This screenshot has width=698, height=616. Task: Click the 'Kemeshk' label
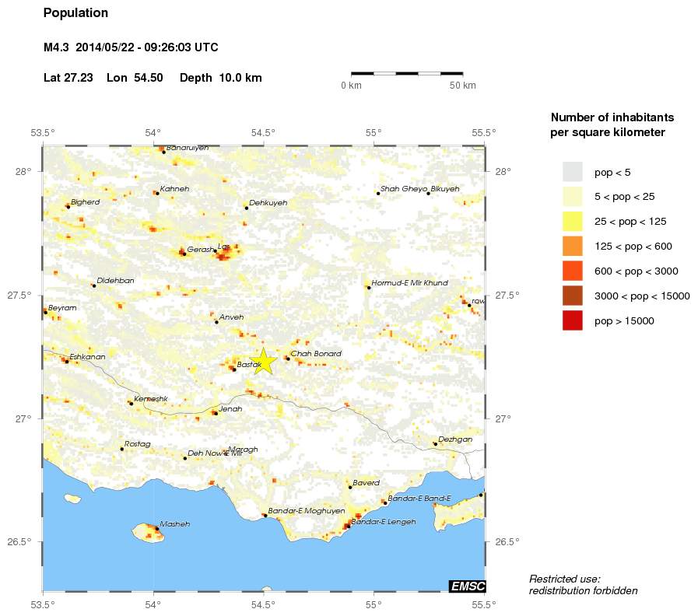(x=151, y=399)
